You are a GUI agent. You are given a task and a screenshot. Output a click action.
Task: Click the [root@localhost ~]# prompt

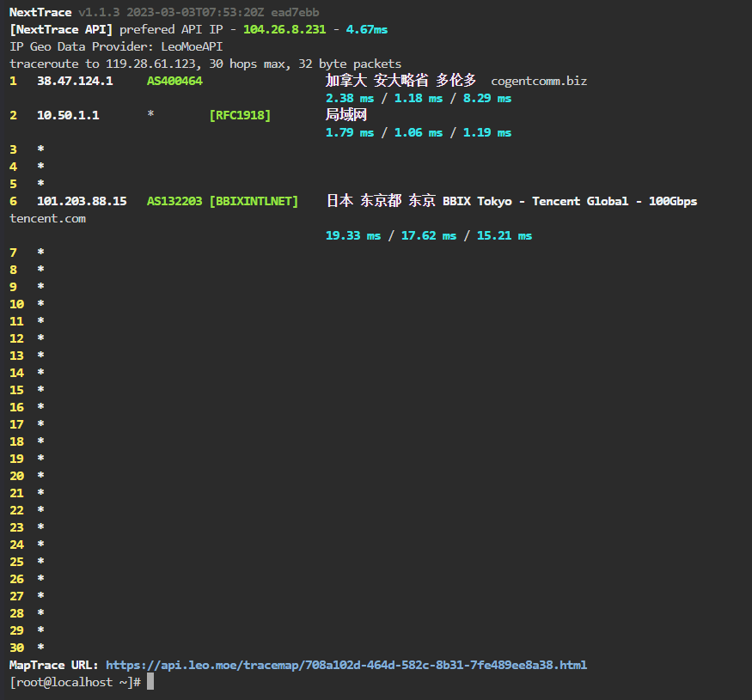click(75, 682)
